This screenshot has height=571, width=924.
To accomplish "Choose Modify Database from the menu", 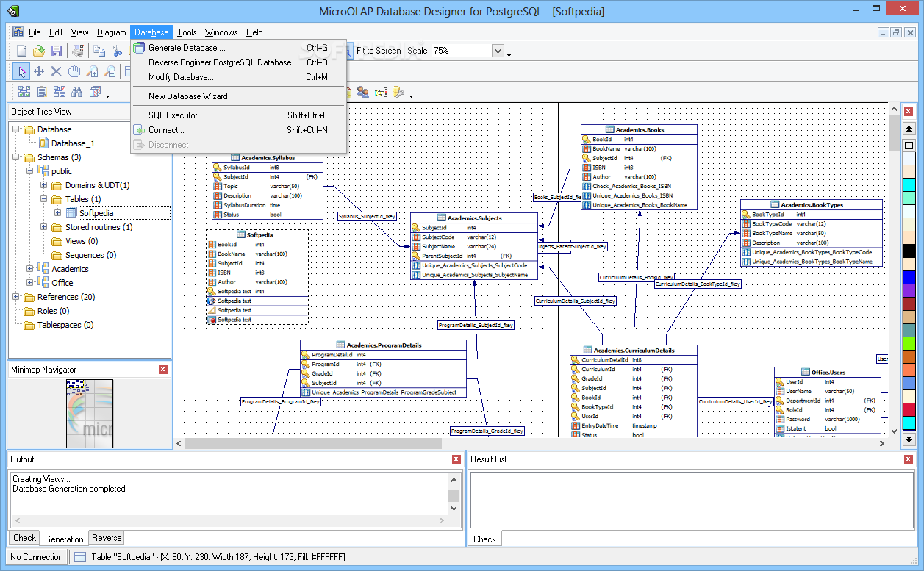I will point(238,77).
